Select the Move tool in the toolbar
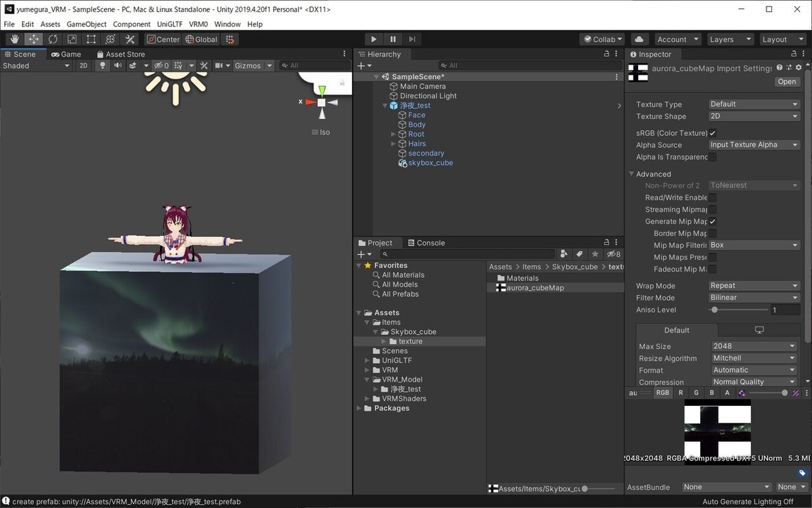The image size is (812, 508). (x=33, y=39)
